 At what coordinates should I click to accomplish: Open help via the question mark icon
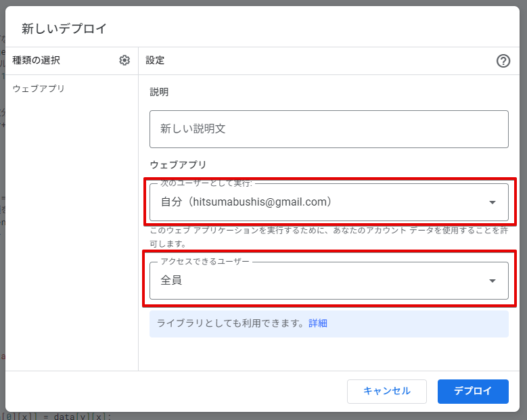coord(503,61)
